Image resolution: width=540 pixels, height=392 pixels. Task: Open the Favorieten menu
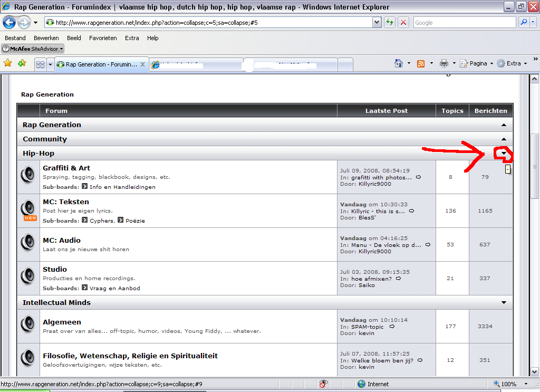point(103,38)
